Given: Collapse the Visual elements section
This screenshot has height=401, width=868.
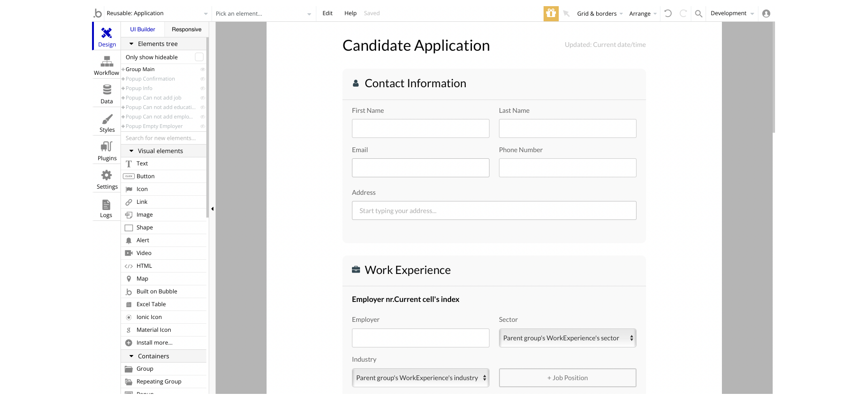Looking at the screenshot, I should pos(131,151).
